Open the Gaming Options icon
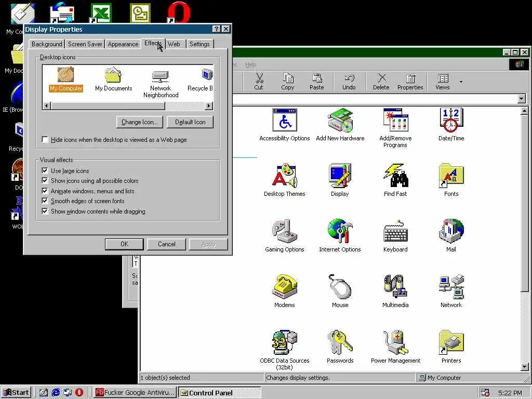Image resolution: width=532 pixels, height=399 pixels. (x=284, y=236)
